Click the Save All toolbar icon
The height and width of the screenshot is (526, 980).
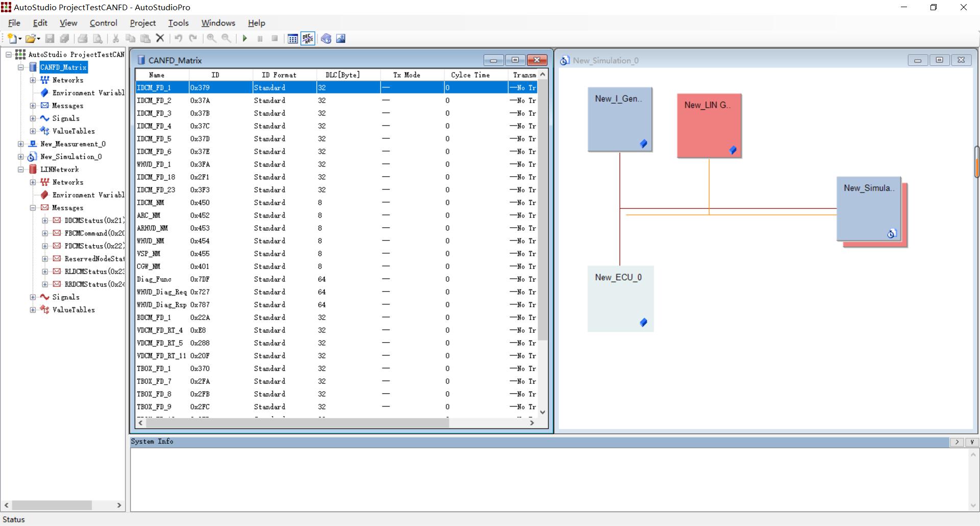(64, 38)
